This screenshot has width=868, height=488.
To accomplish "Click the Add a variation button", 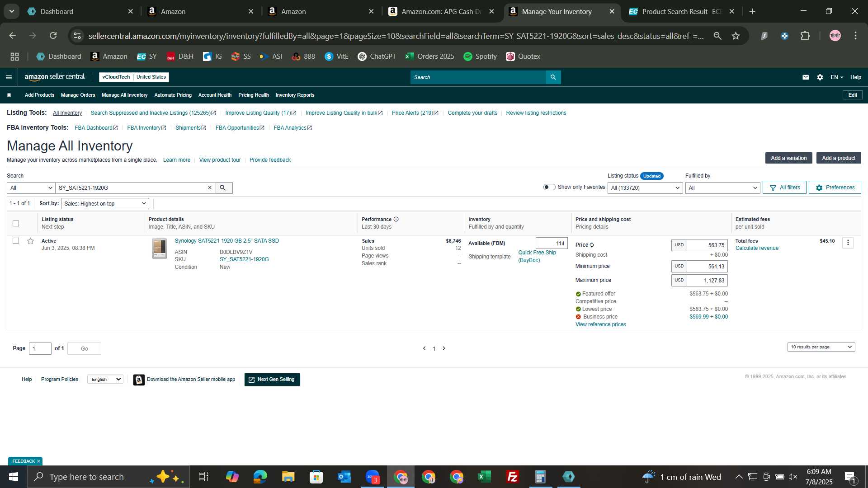I will click(x=788, y=158).
